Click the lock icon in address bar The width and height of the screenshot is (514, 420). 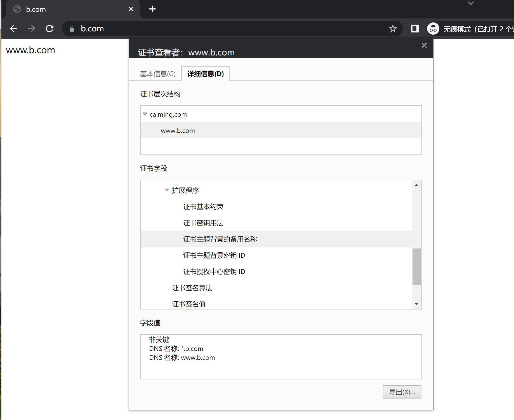(72, 29)
